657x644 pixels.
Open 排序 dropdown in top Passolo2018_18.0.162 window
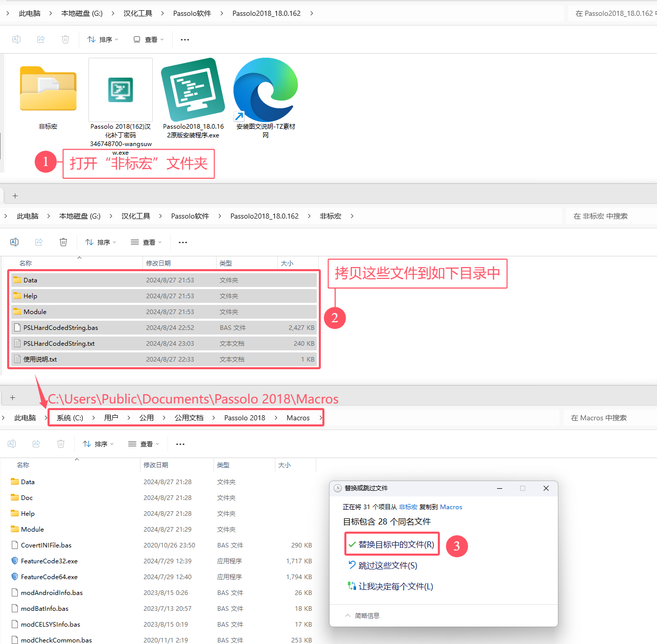103,39
